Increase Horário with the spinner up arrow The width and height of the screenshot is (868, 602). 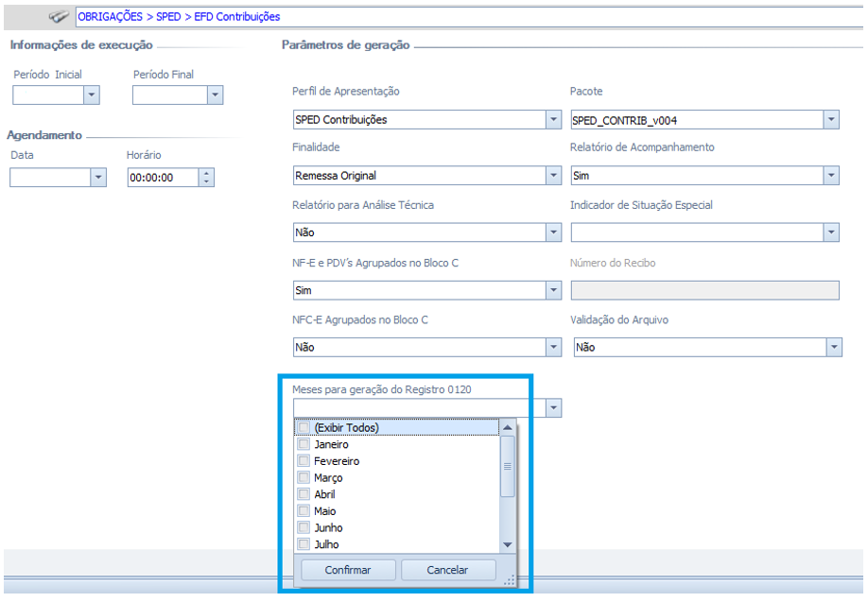[207, 173]
